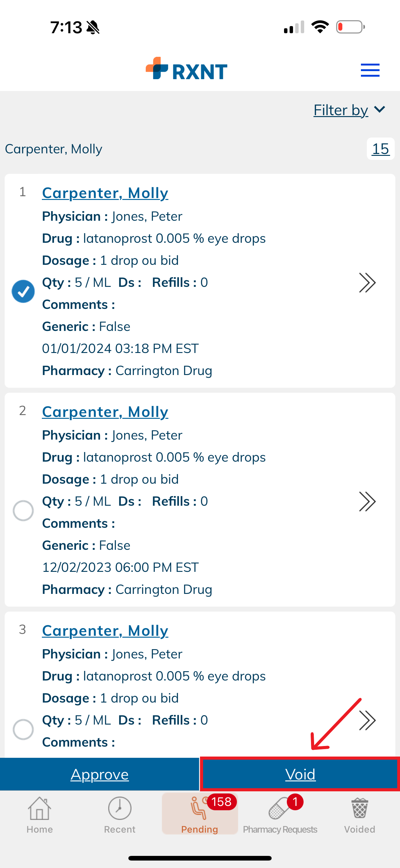
Task: Tap the Void button
Action: tap(300, 774)
